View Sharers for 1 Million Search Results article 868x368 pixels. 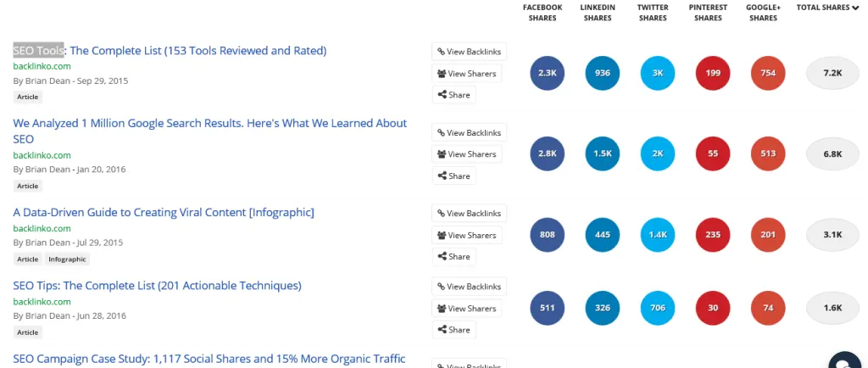(x=467, y=153)
